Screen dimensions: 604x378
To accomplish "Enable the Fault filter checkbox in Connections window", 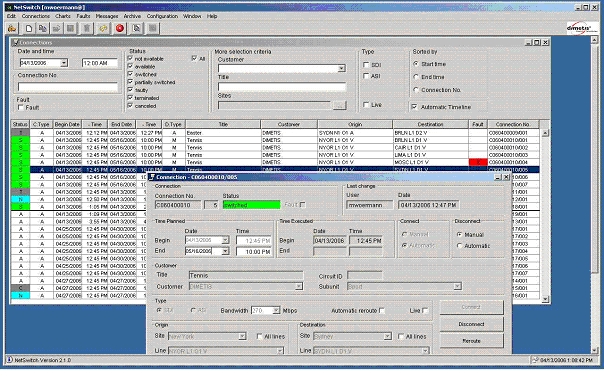I will pos(21,108).
